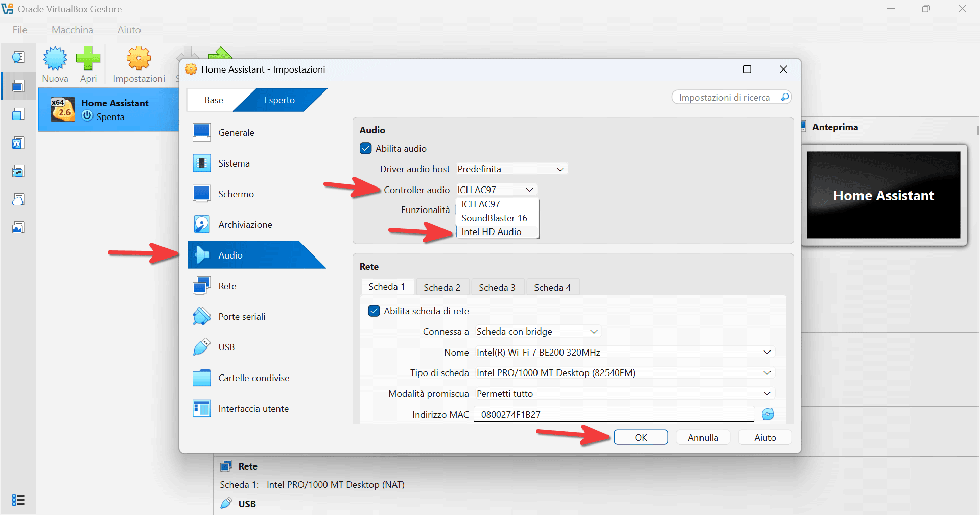This screenshot has height=515, width=980.
Task: Switch to the Esperto settings tab
Action: [279, 100]
